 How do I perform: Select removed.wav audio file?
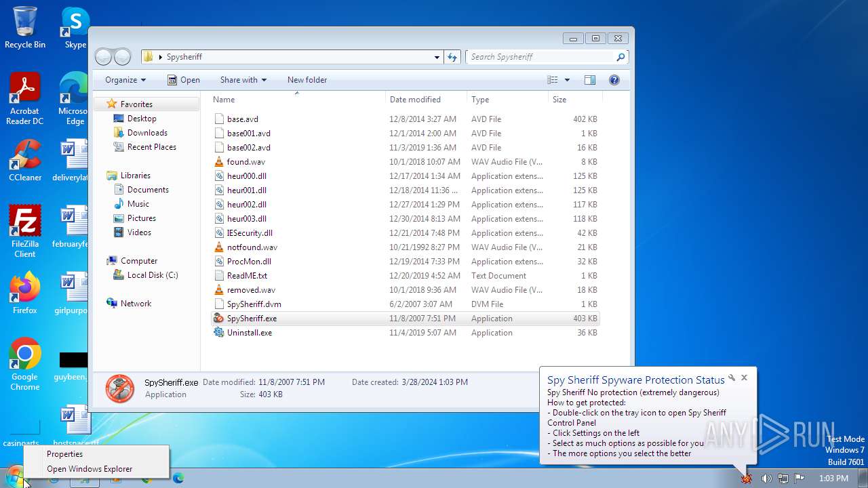click(x=405, y=290)
